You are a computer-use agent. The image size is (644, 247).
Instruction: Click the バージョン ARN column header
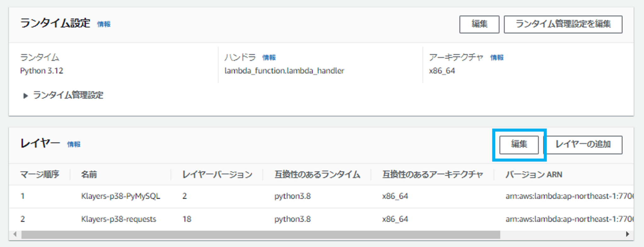click(534, 175)
